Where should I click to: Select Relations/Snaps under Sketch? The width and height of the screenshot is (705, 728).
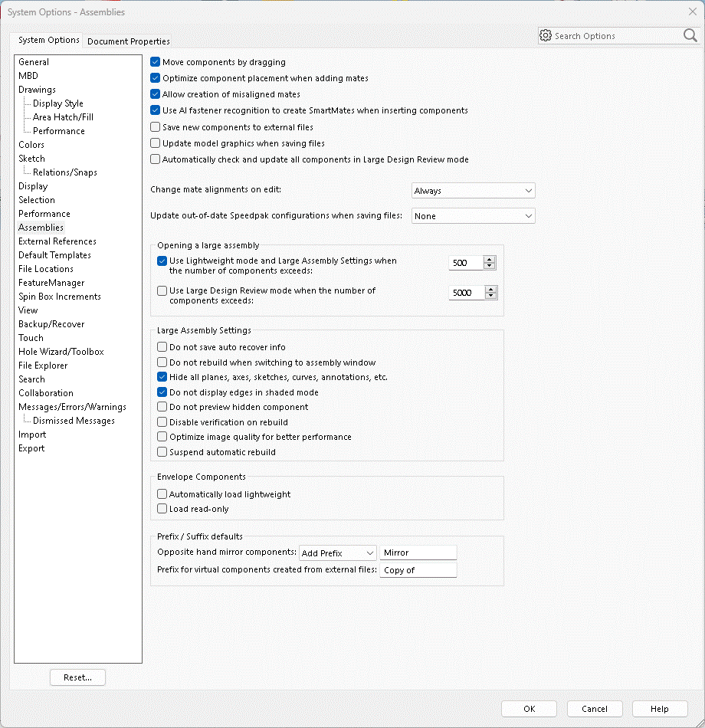tap(65, 172)
